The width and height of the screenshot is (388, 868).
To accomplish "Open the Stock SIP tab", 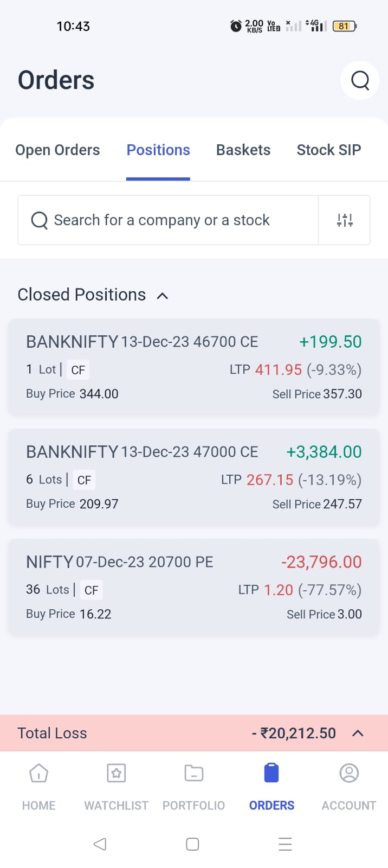I will [x=329, y=150].
